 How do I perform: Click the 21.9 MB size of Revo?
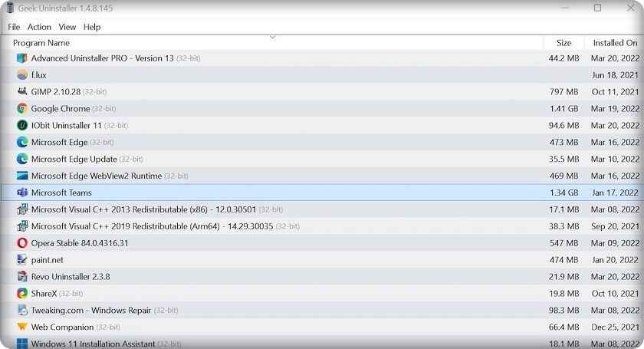pos(564,277)
